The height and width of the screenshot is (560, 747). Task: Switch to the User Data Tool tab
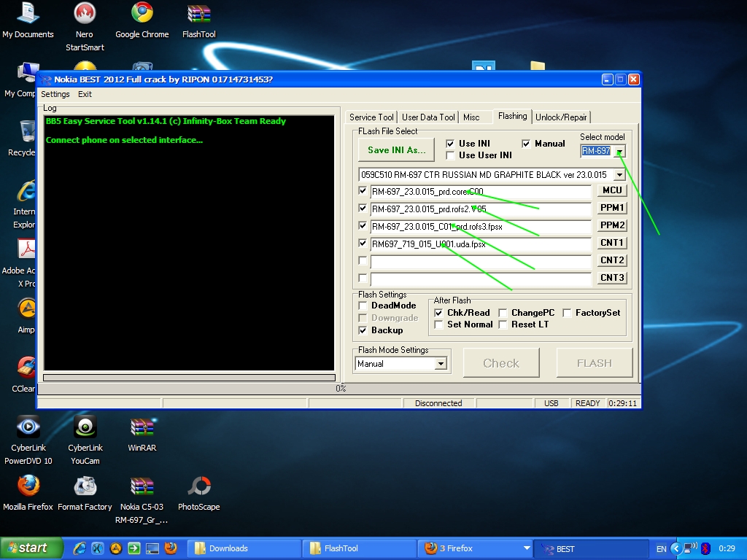click(x=428, y=117)
